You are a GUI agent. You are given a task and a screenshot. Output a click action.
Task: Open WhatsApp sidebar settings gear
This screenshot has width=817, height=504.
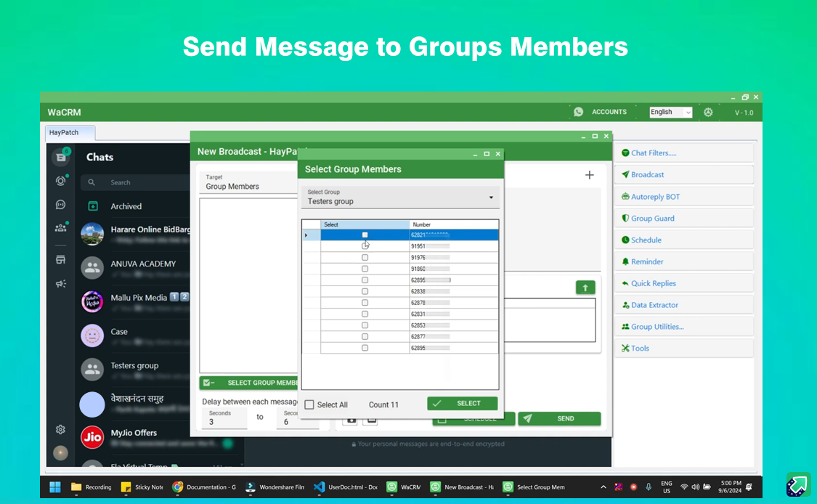pyautogui.click(x=61, y=429)
